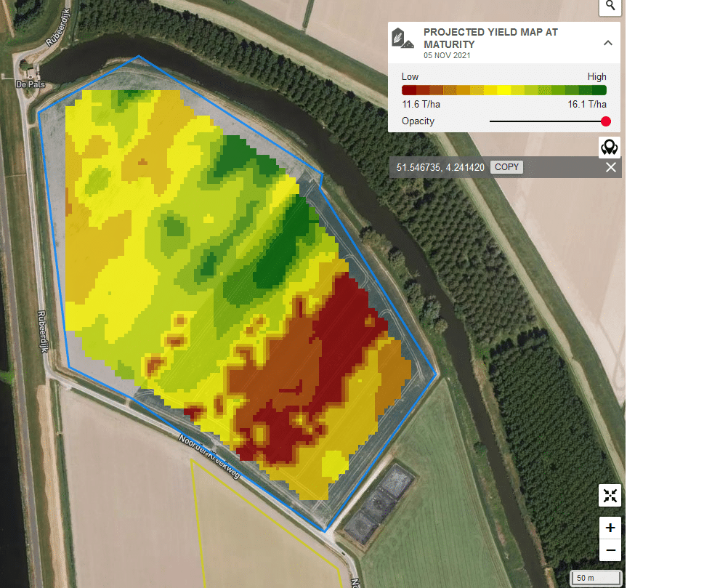Click the 50 m scale bar

coord(596,578)
